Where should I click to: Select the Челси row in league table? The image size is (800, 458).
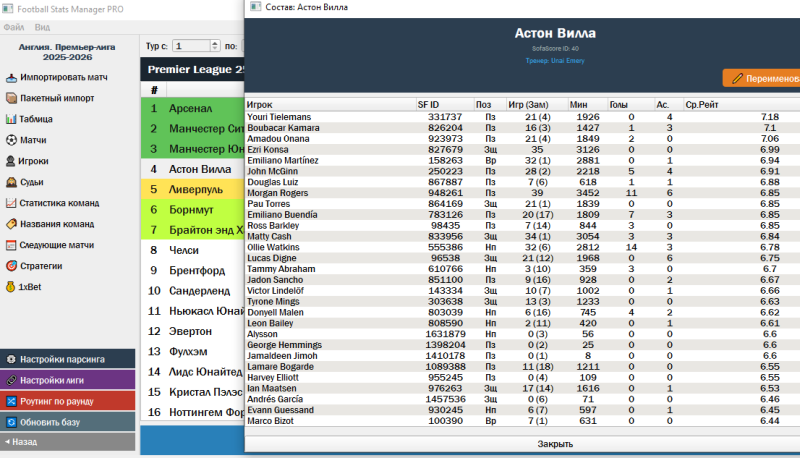[x=193, y=250]
